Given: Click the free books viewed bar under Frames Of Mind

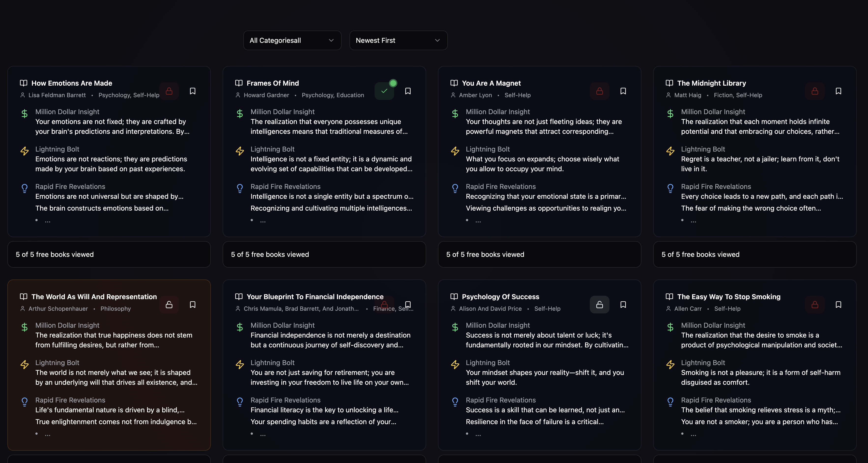Looking at the screenshot, I should [324, 254].
